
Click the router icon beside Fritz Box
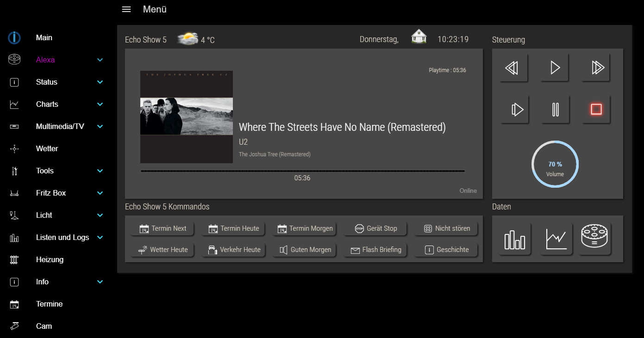pyautogui.click(x=14, y=193)
